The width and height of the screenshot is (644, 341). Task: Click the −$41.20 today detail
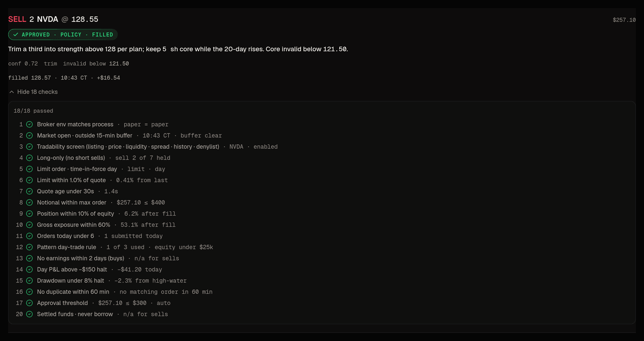coord(139,269)
